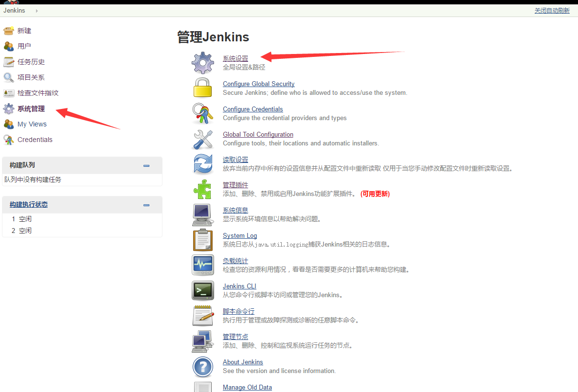Image resolution: width=578 pixels, height=392 pixels.
Task: Open the Configure Global Security link
Action: point(259,84)
